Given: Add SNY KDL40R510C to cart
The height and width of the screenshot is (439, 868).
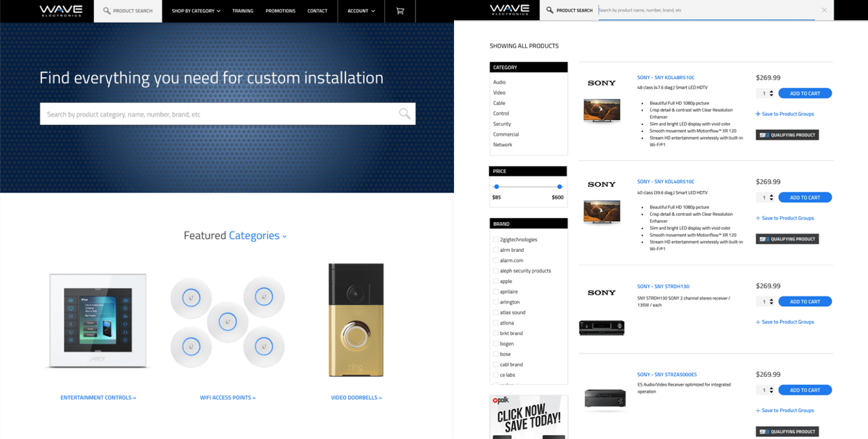Looking at the screenshot, I should point(805,197).
